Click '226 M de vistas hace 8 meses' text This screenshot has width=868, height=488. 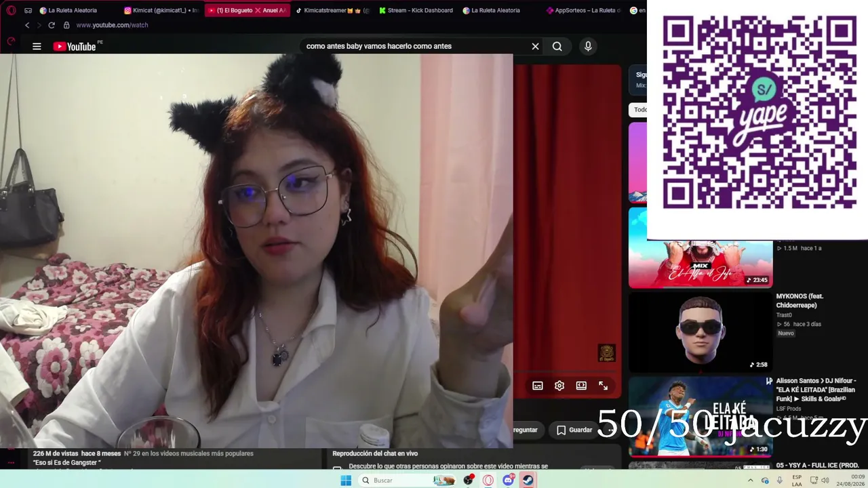[x=77, y=453]
